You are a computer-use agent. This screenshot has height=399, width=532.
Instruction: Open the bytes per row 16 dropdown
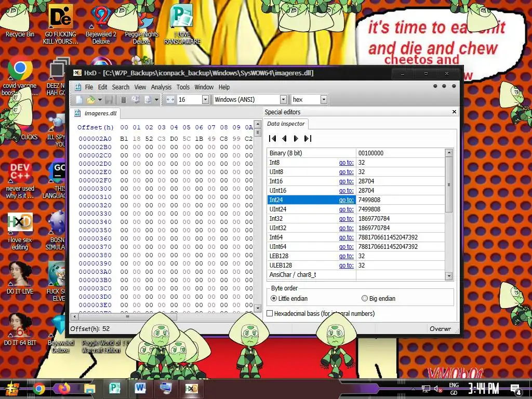point(205,100)
